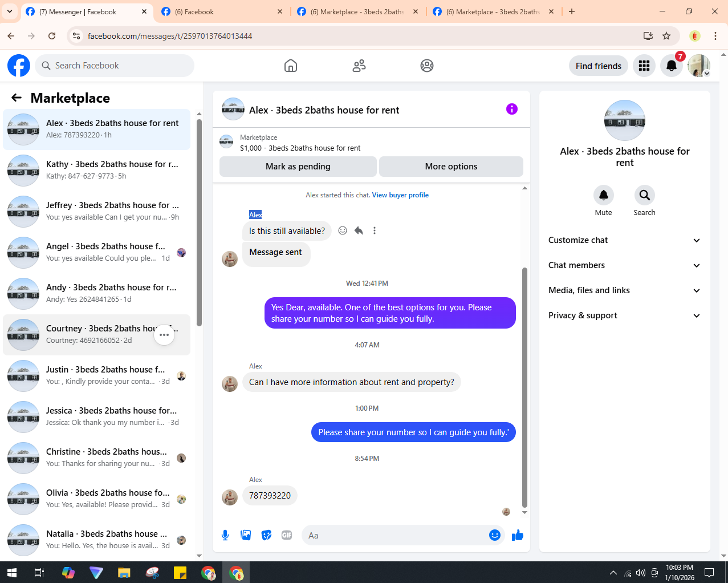
Task: Click the browser address bar URL
Action: pyautogui.click(x=170, y=36)
